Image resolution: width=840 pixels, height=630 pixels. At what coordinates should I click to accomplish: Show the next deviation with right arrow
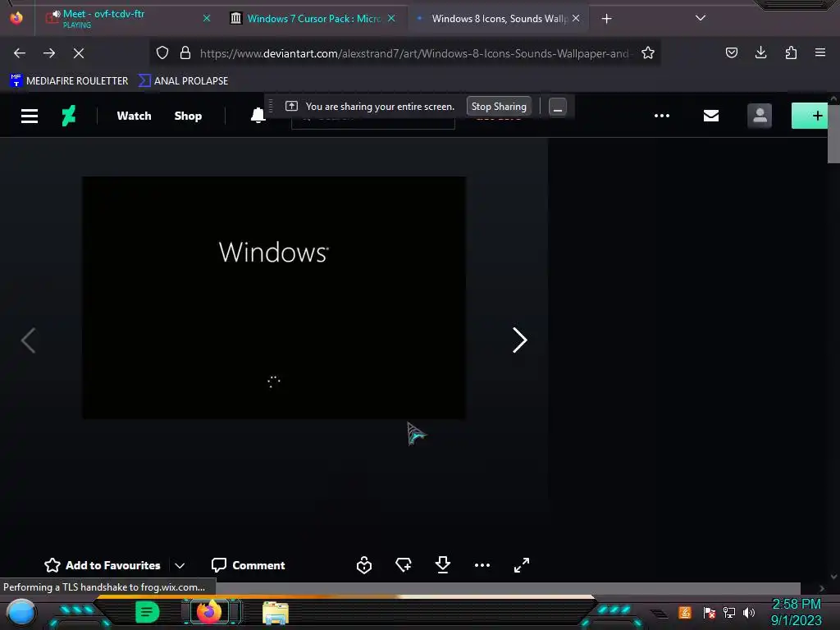519,340
